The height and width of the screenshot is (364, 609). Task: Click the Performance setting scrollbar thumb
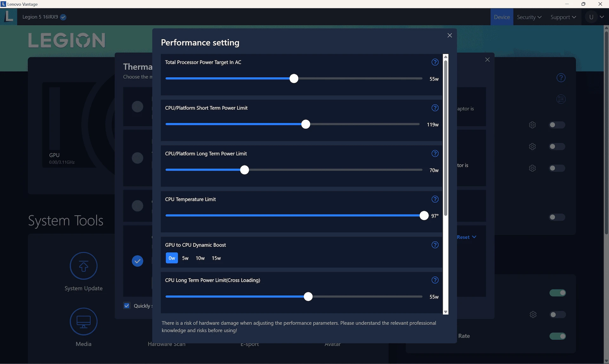(446, 138)
